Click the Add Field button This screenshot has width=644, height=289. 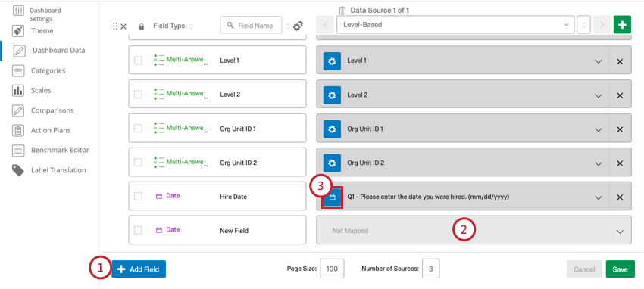pos(139,269)
